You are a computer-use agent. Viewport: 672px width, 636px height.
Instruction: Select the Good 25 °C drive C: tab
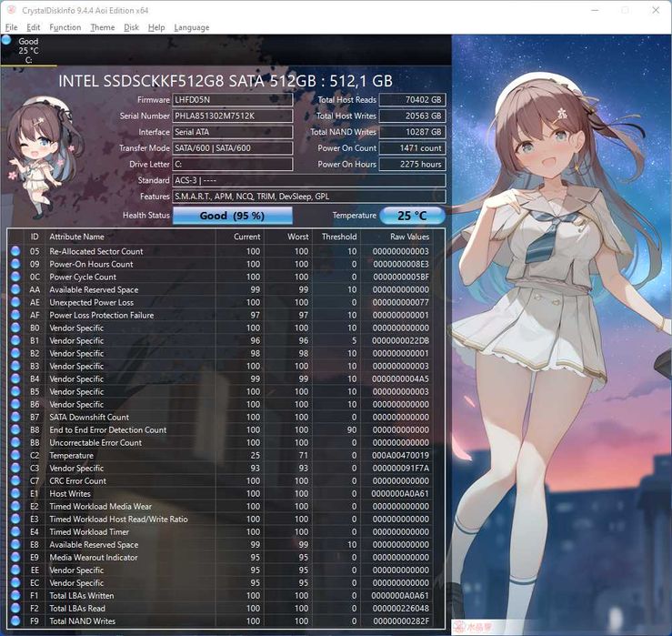(x=28, y=51)
